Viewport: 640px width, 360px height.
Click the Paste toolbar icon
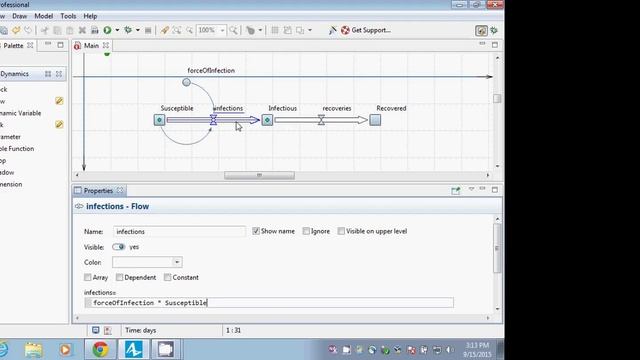tap(70, 30)
